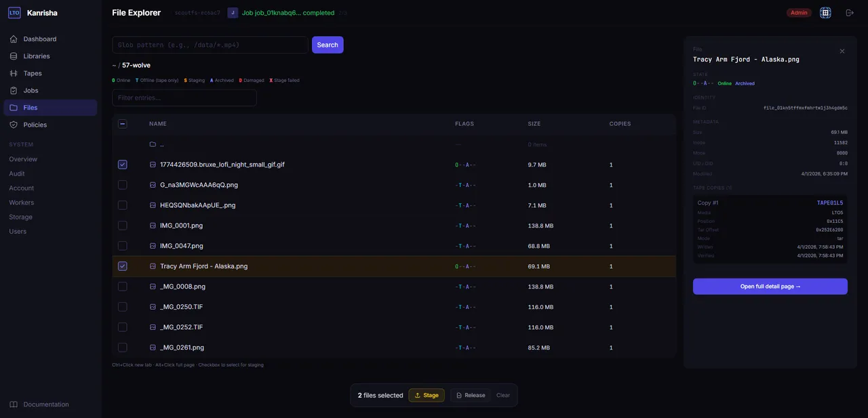Click the Kanrisha LTO logo icon
The width and height of the screenshot is (868, 418).
coord(14,13)
